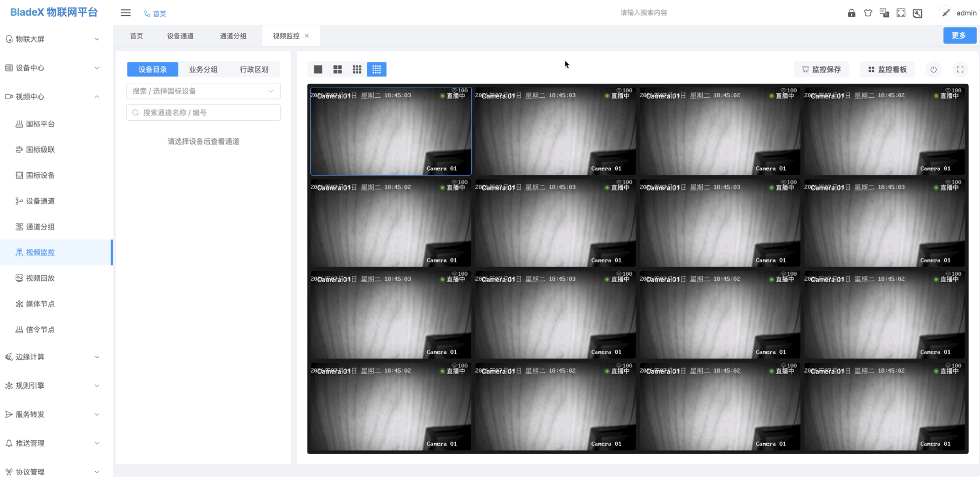Open 设备通道 in the sidebar
The image size is (980, 478).
pos(56,202)
